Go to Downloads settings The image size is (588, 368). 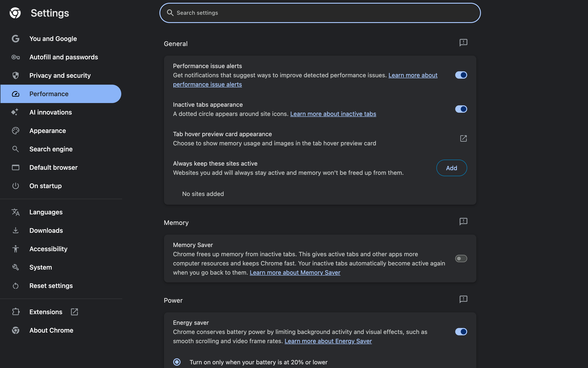[x=61, y=230]
